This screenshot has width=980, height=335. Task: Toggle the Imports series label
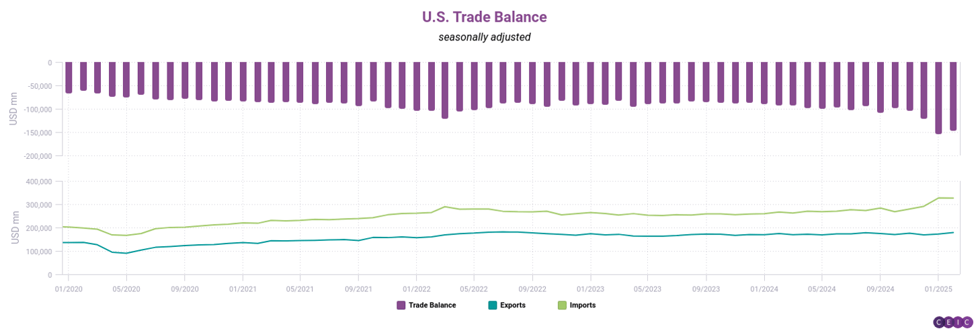(583, 305)
